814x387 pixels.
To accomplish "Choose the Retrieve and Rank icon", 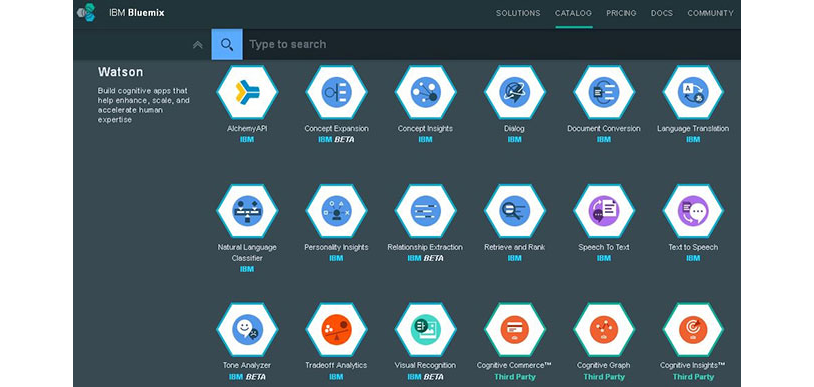I will pos(514,211).
